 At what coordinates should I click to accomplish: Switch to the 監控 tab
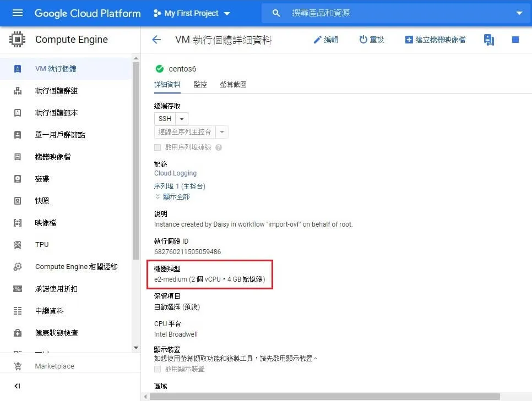199,85
